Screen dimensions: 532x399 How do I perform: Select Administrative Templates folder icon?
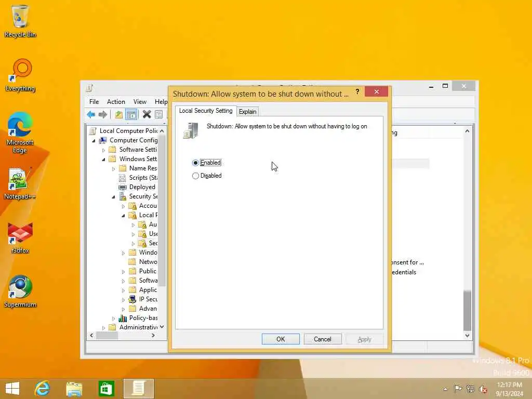(113, 327)
